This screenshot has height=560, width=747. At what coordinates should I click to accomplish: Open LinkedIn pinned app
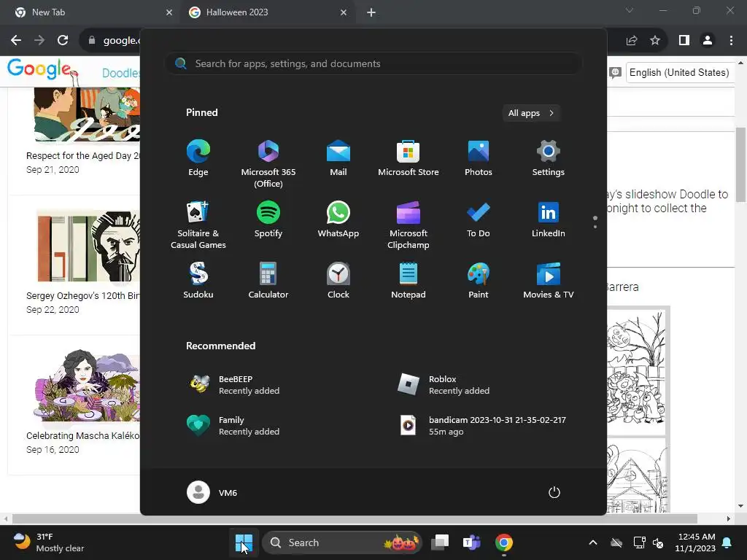tap(549, 219)
